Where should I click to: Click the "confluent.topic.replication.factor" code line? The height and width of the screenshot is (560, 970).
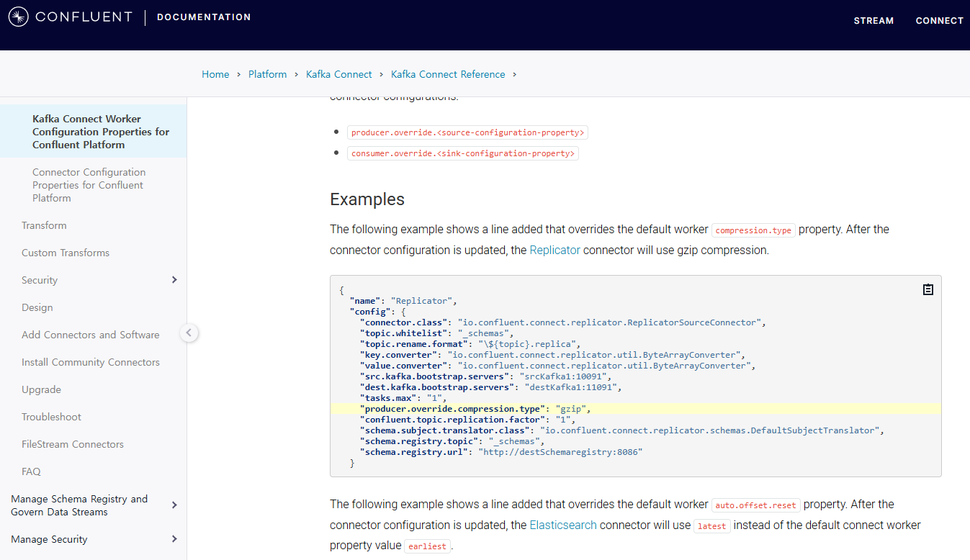[467, 420]
